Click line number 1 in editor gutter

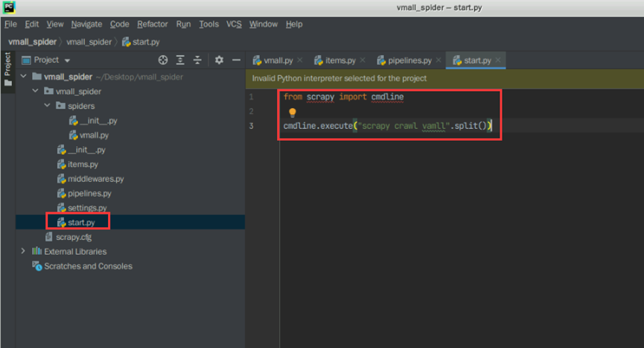(252, 97)
